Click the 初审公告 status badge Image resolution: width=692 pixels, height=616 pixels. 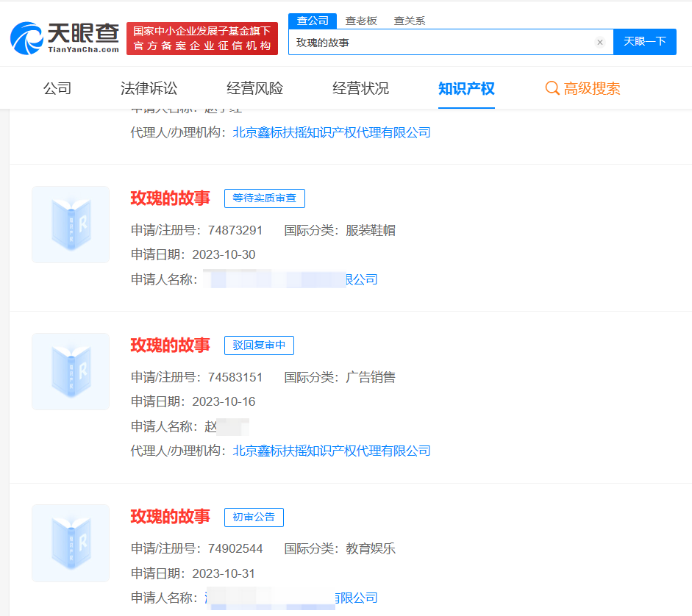pyautogui.click(x=254, y=517)
